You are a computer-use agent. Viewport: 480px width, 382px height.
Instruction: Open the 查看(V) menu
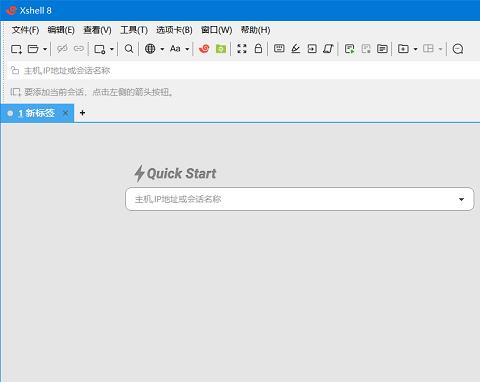tap(97, 30)
